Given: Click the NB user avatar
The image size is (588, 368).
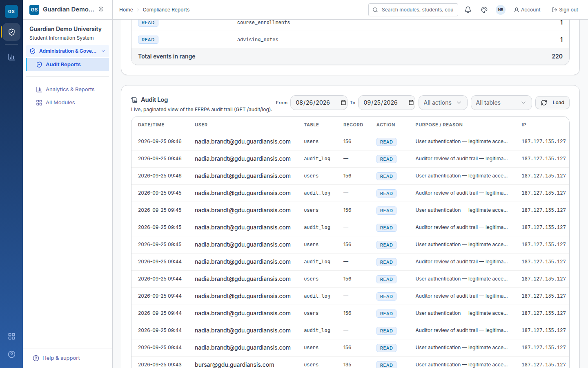Looking at the screenshot, I should (501, 10).
